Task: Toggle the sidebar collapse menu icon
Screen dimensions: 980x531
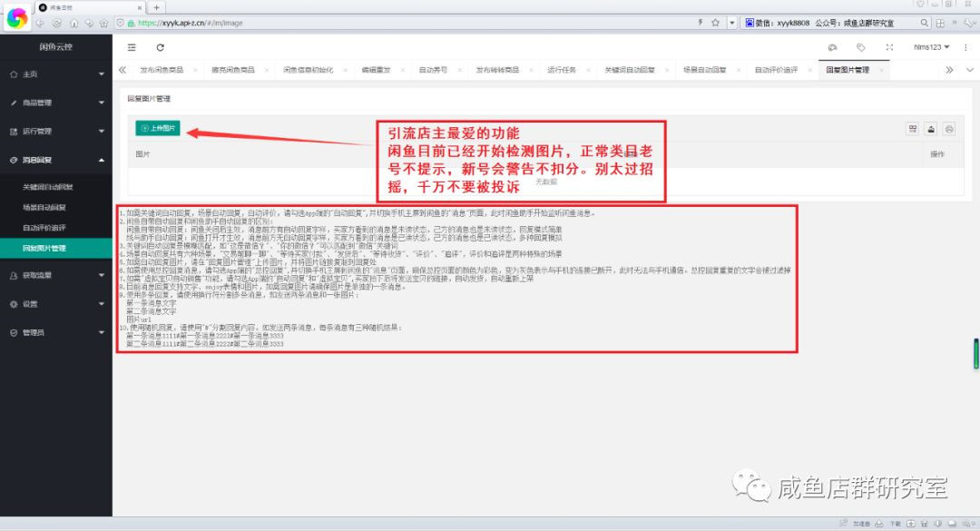Action: tap(132, 47)
